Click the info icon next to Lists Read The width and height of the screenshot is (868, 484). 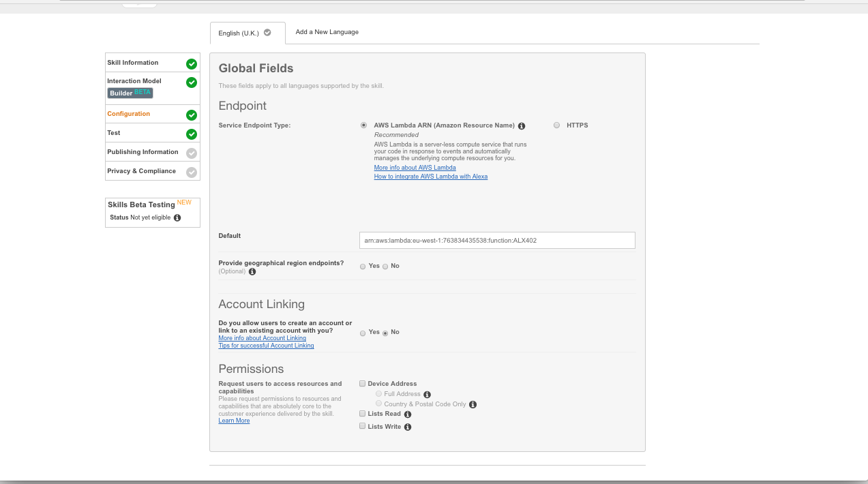tap(407, 414)
